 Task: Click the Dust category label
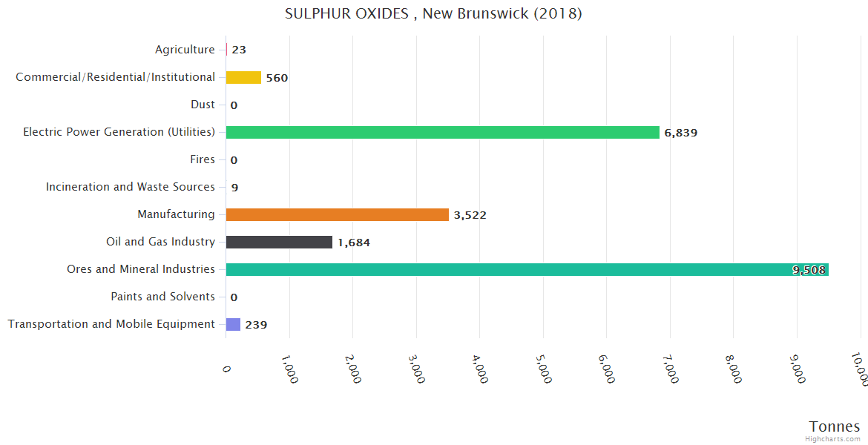(203, 105)
